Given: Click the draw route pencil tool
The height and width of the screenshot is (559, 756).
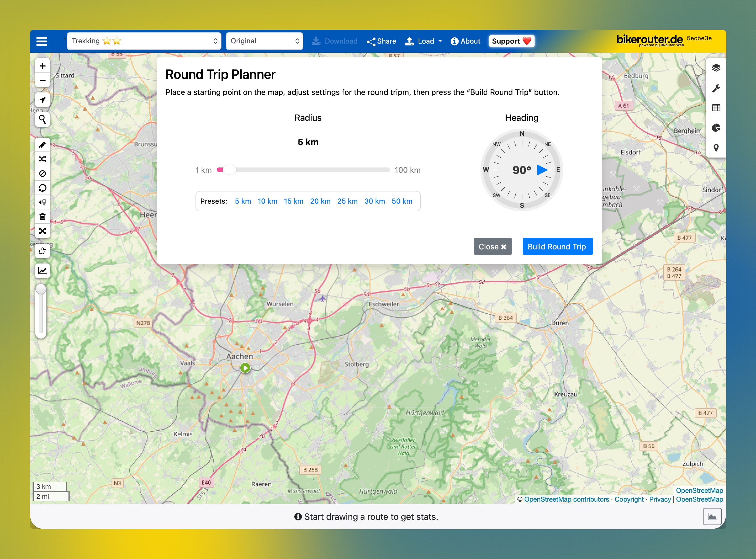Looking at the screenshot, I should 42,145.
